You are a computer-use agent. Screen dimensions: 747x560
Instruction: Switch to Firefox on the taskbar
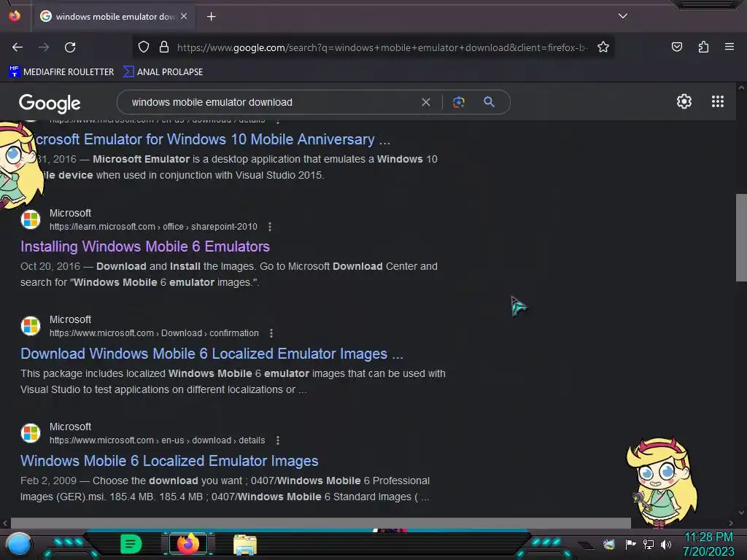(187, 544)
